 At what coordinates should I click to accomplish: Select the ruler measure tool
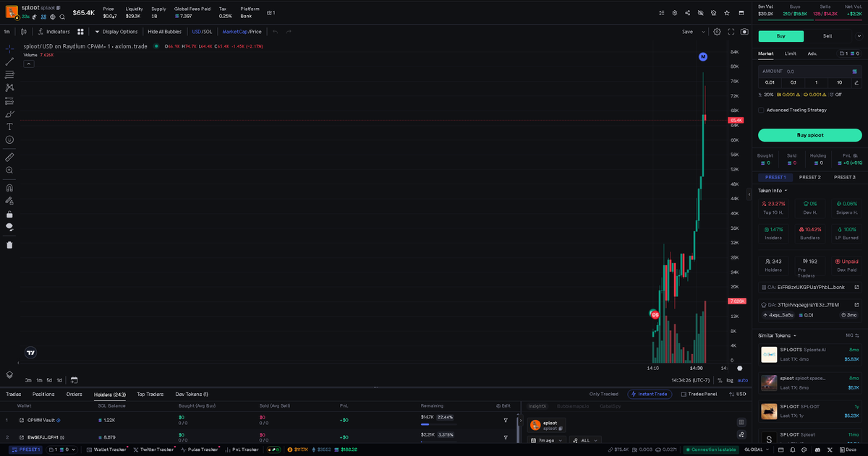pos(9,157)
